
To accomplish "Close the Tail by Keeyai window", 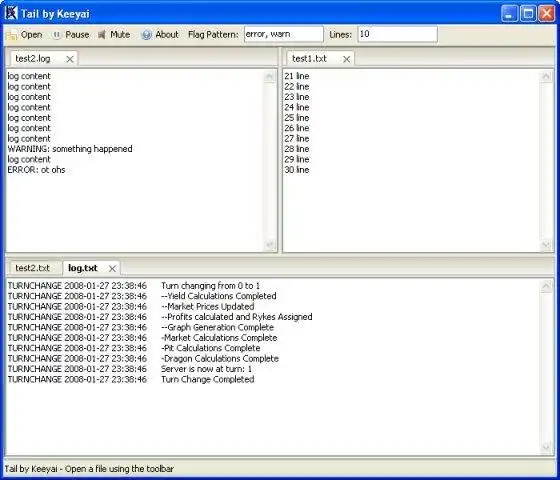I will click(547, 14).
